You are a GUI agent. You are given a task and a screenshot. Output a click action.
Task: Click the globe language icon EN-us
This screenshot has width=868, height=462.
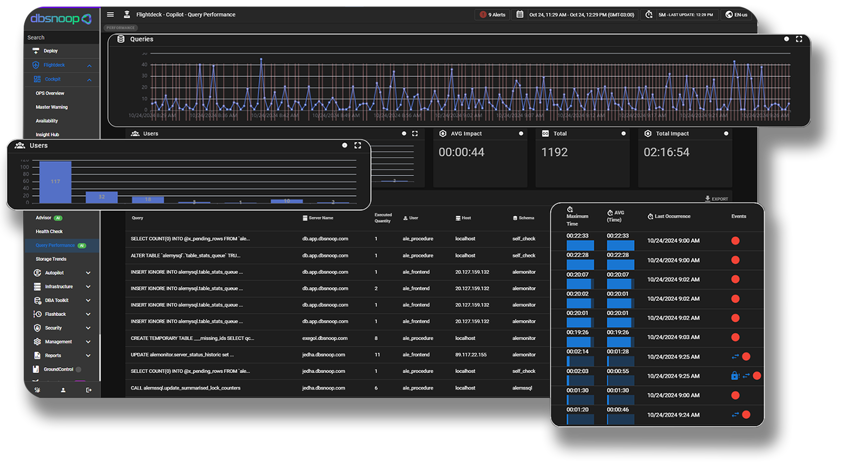click(x=729, y=15)
